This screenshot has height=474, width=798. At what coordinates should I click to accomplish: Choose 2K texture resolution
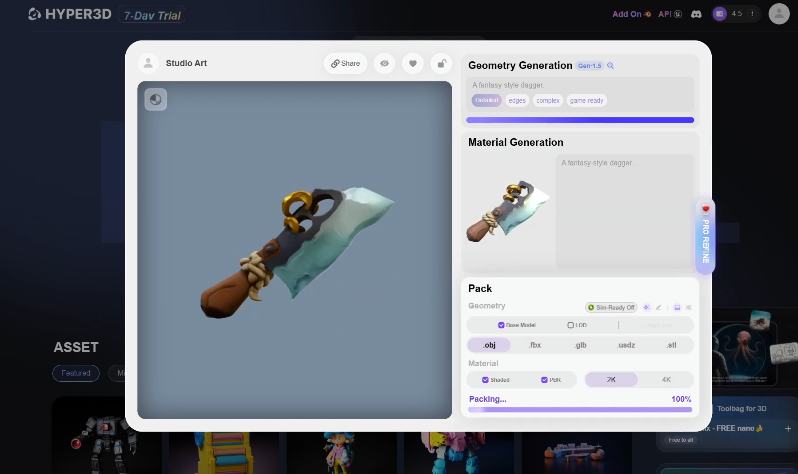(x=611, y=379)
